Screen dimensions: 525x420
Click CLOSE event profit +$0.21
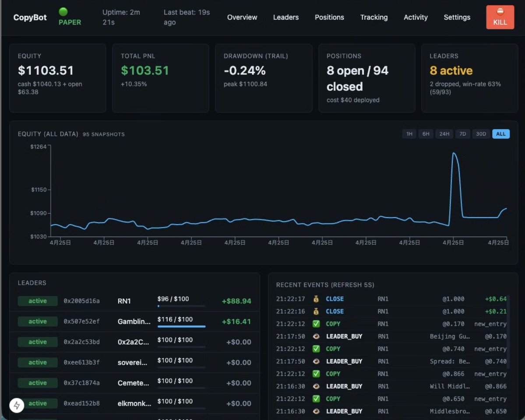point(496,311)
